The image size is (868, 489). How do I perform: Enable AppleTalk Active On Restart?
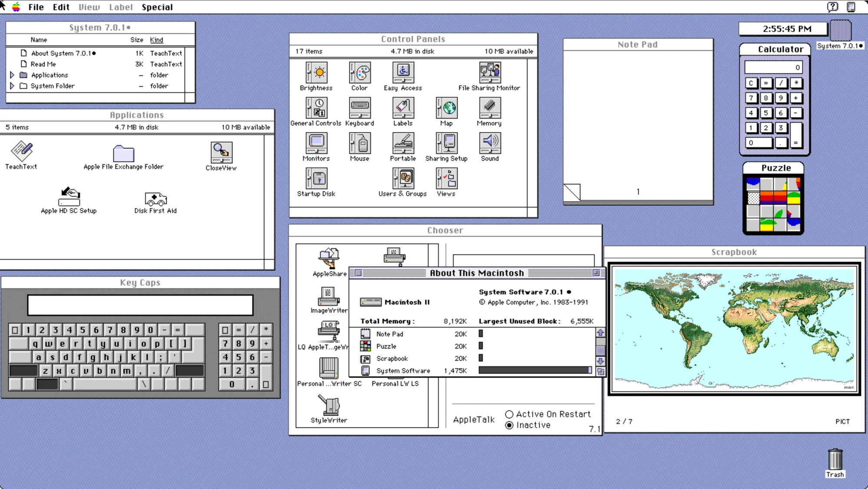coord(510,414)
